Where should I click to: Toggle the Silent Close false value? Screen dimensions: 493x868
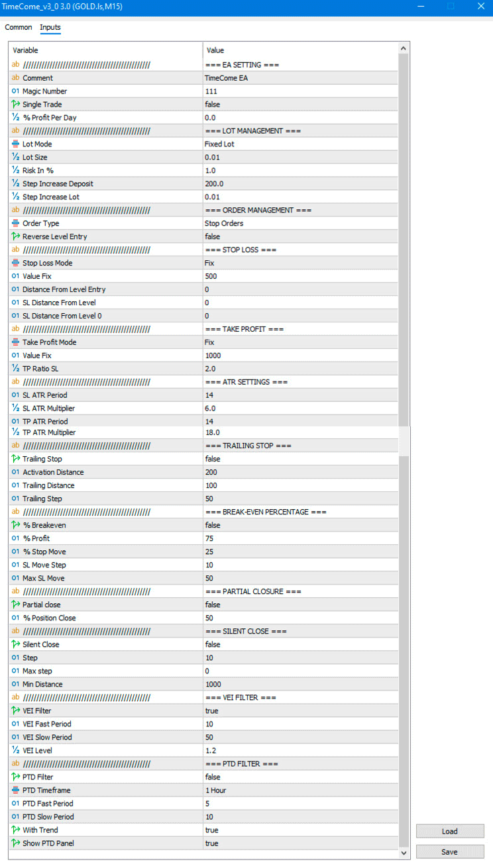coord(213,644)
